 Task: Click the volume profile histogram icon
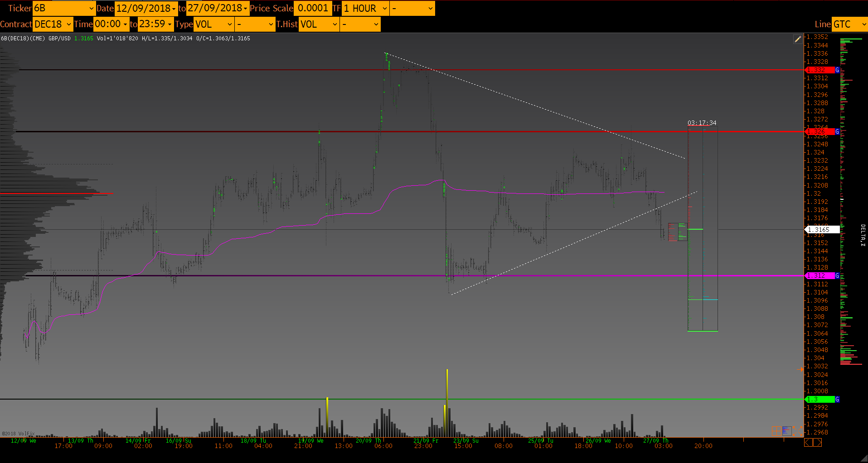(786, 431)
